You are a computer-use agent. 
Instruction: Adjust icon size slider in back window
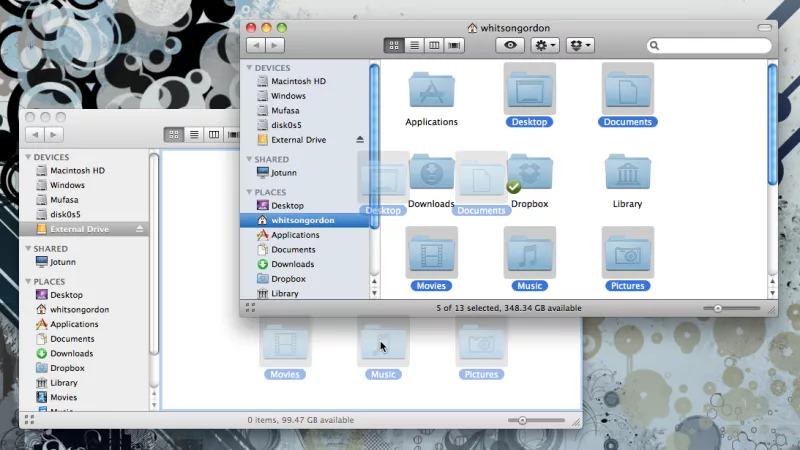point(522,420)
